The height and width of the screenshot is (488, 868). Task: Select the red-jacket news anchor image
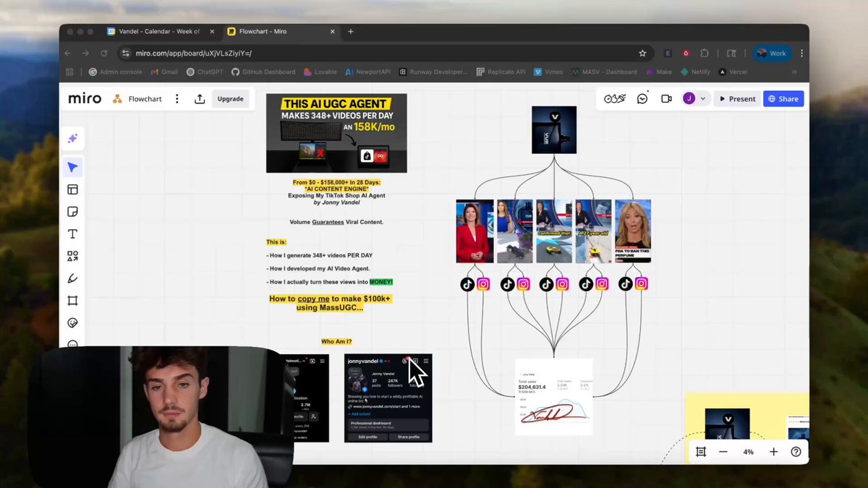[x=475, y=231]
